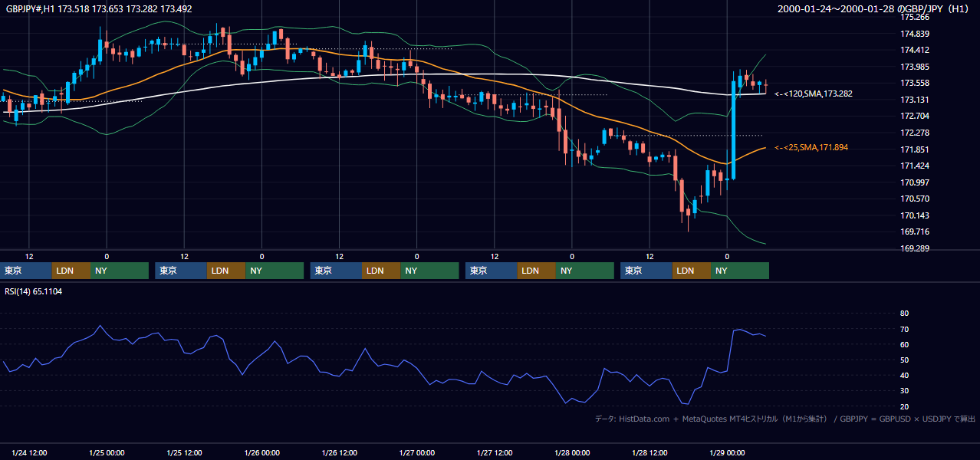The height and width of the screenshot is (460, 980).
Task: Click price axis label 170.570
Action: [913, 199]
